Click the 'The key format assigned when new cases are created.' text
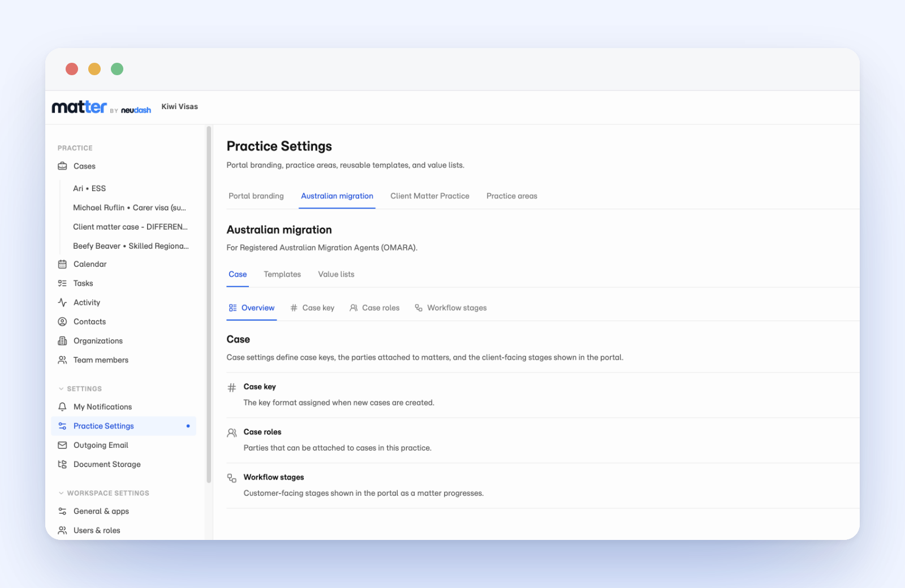Screen dimensions: 905x588 click(x=339, y=403)
